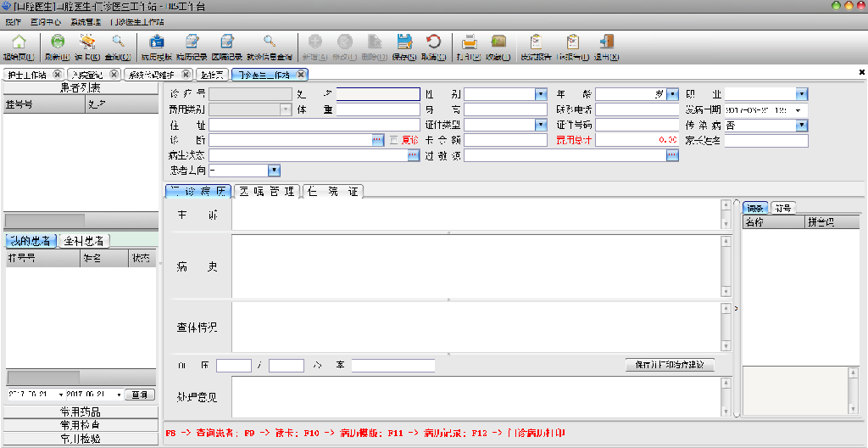The image size is (868, 448).
Task: Expand the 性别 dropdown
Action: pyautogui.click(x=541, y=93)
